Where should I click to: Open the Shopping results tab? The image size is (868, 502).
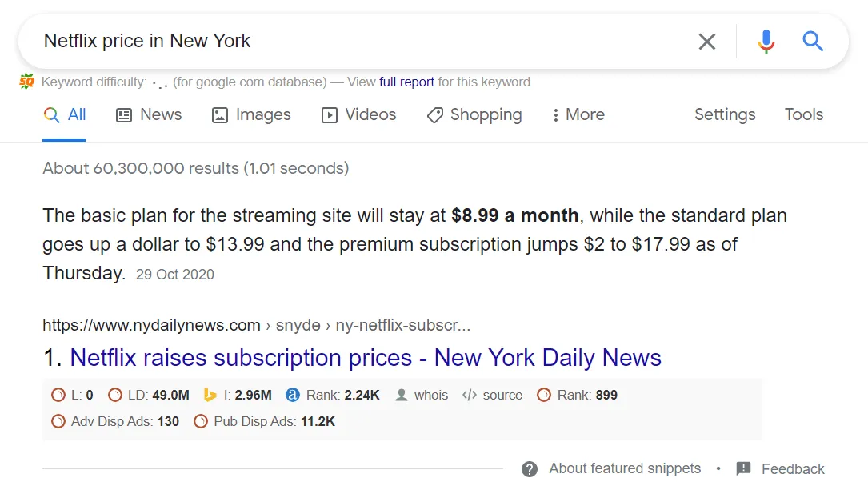point(474,114)
